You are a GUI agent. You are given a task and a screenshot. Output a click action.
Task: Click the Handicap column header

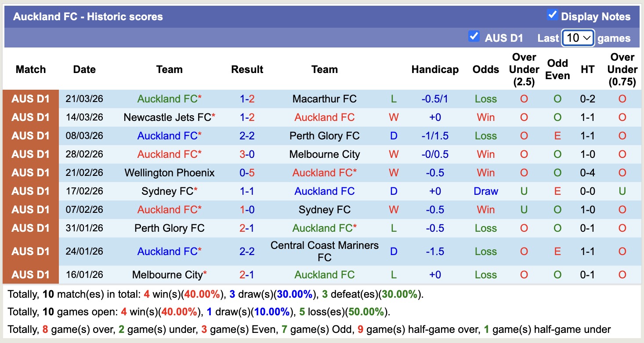(434, 69)
